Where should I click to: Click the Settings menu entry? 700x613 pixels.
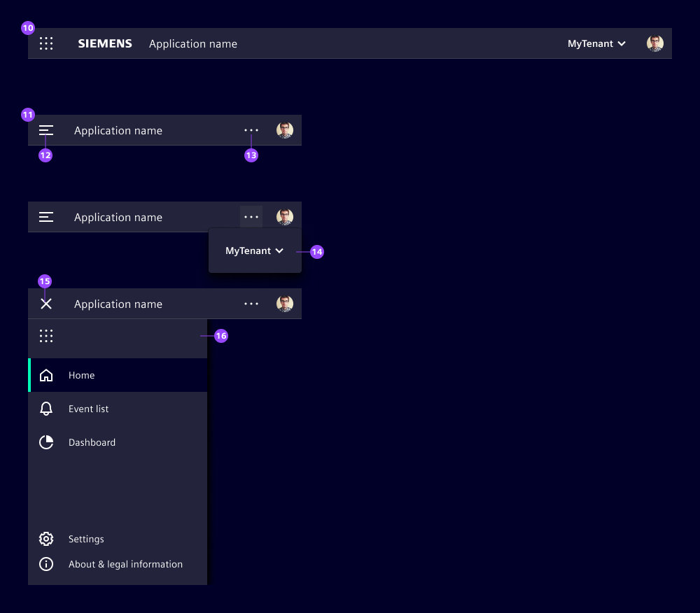coord(86,539)
